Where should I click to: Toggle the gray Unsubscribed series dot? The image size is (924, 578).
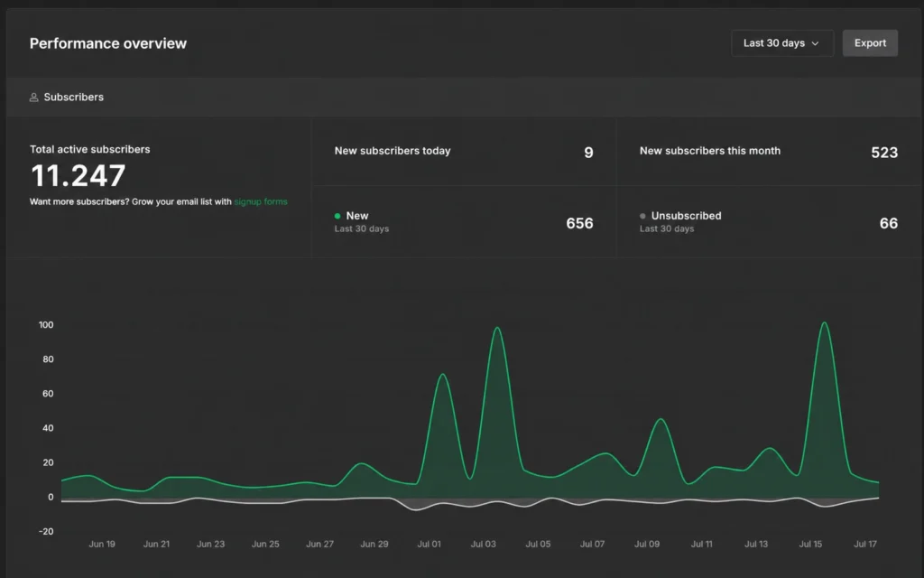point(642,216)
